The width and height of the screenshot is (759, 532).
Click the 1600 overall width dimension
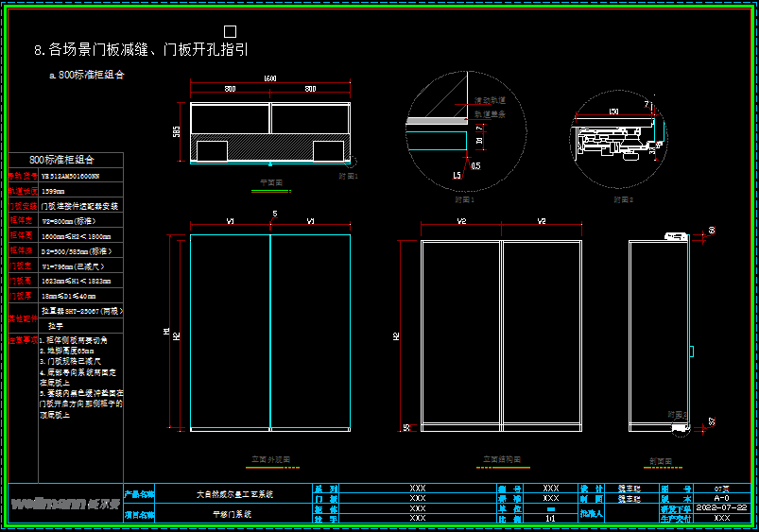(x=270, y=77)
